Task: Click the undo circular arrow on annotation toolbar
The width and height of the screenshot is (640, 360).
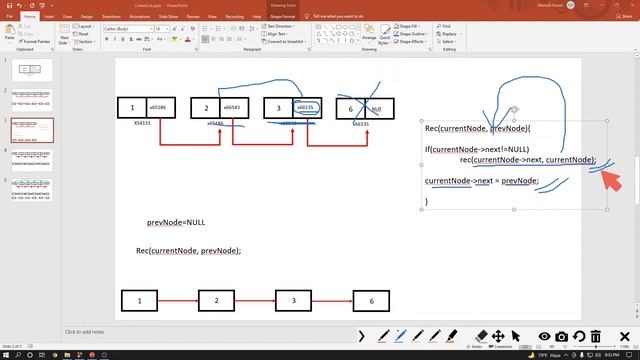Action: [579, 336]
